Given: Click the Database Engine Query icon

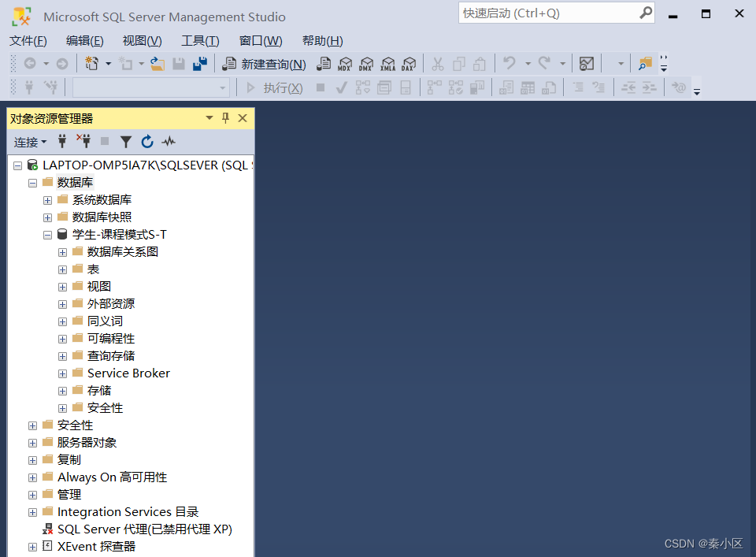Looking at the screenshot, I should click(324, 64).
